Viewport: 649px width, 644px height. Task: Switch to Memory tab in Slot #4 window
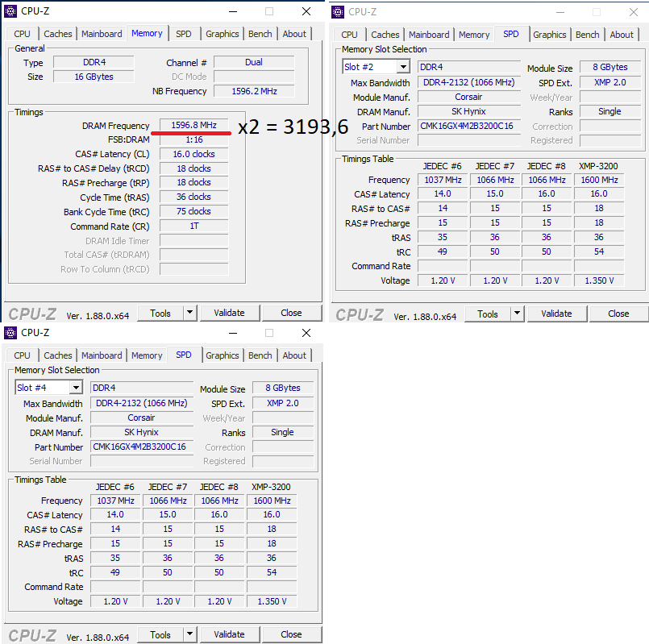pyautogui.click(x=147, y=355)
